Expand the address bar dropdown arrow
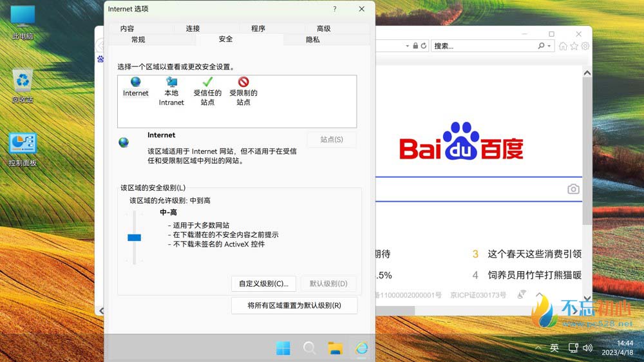This screenshot has width=644, height=362. 407,46
